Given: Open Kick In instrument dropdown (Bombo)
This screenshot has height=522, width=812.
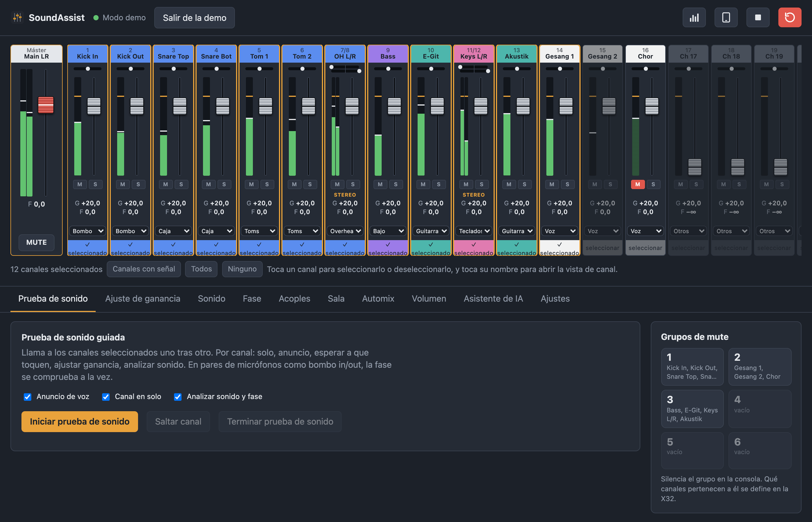Looking at the screenshot, I should [88, 231].
